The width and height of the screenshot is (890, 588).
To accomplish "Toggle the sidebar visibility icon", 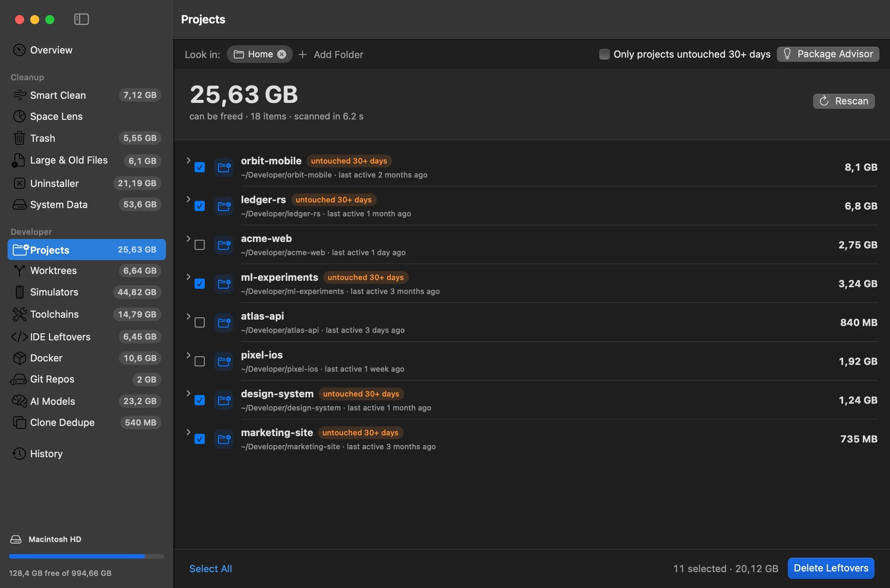I will (x=81, y=19).
